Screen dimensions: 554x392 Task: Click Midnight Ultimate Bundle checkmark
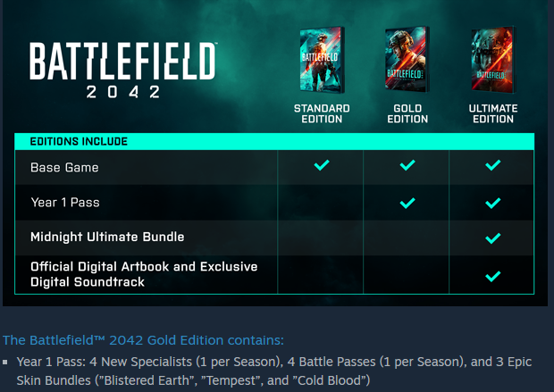pyautogui.click(x=493, y=238)
